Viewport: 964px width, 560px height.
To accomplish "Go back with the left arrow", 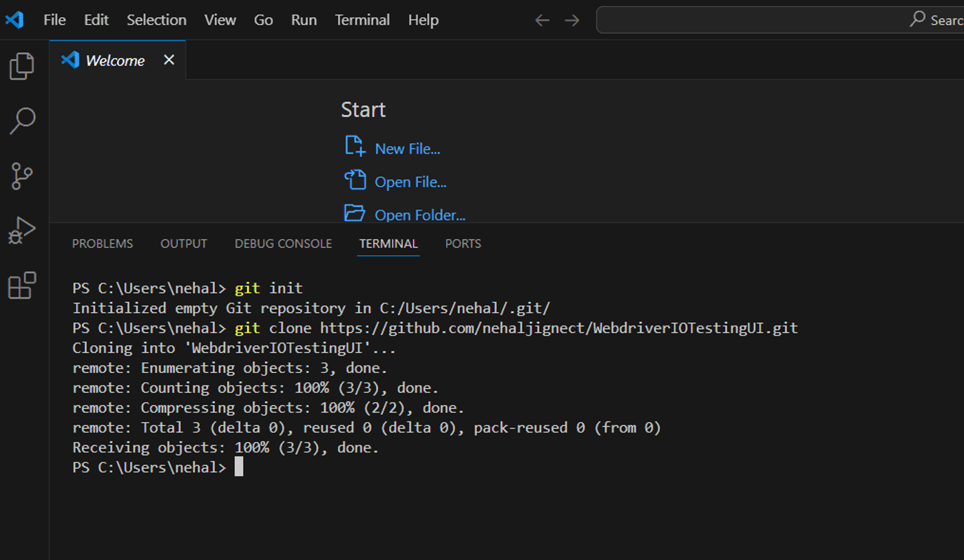I will click(x=543, y=21).
